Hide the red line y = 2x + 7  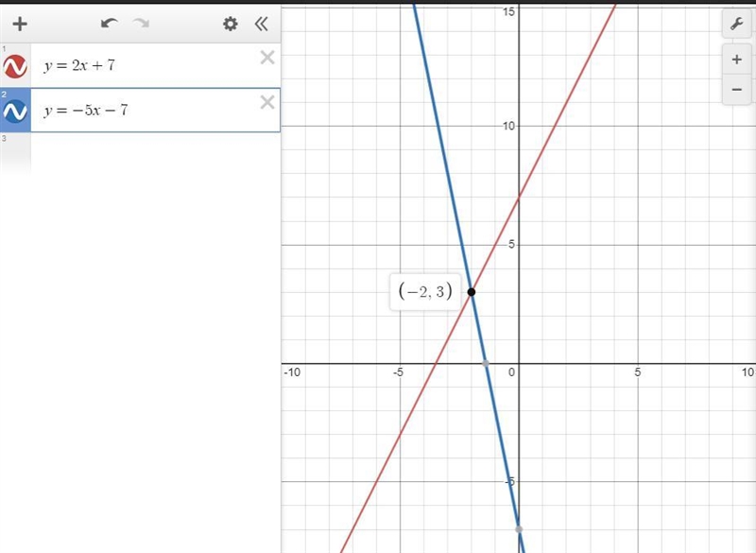tap(15, 66)
